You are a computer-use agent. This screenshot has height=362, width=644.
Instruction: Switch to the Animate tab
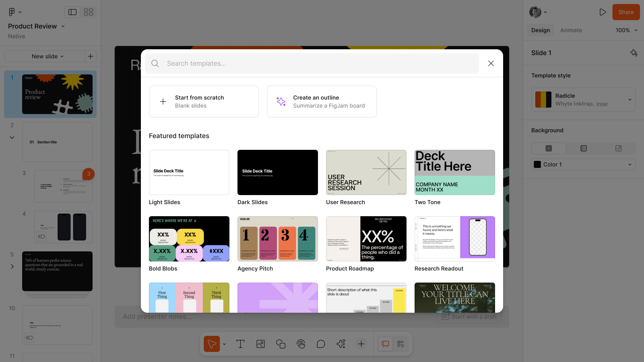tap(571, 30)
